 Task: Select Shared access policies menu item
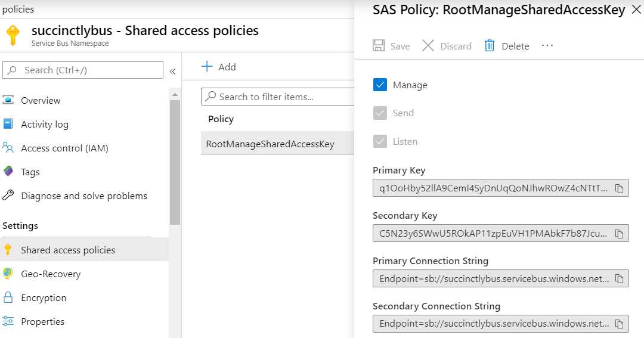tap(84, 250)
